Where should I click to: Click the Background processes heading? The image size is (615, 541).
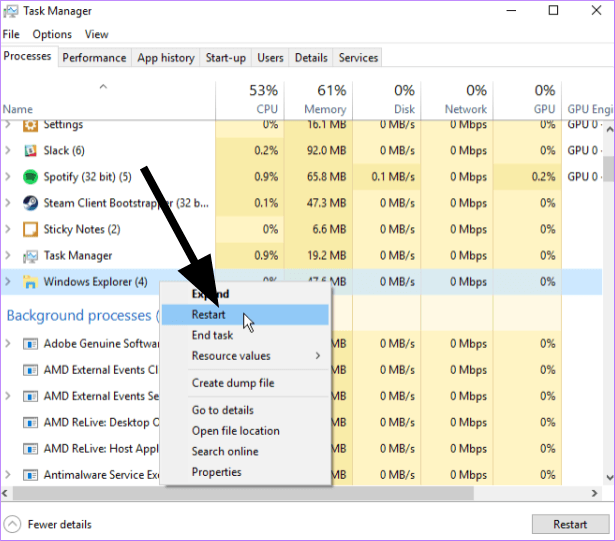click(x=83, y=316)
